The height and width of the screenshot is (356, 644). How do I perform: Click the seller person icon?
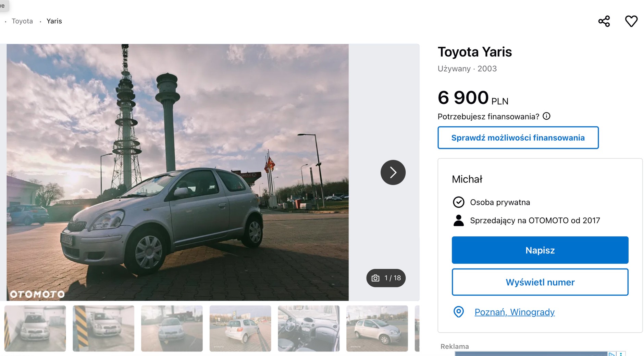[x=459, y=220]
